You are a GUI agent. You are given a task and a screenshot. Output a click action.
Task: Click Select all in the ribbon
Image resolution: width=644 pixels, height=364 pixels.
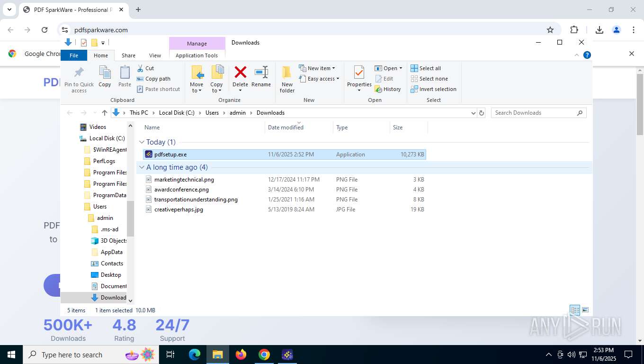coord(426,68)
